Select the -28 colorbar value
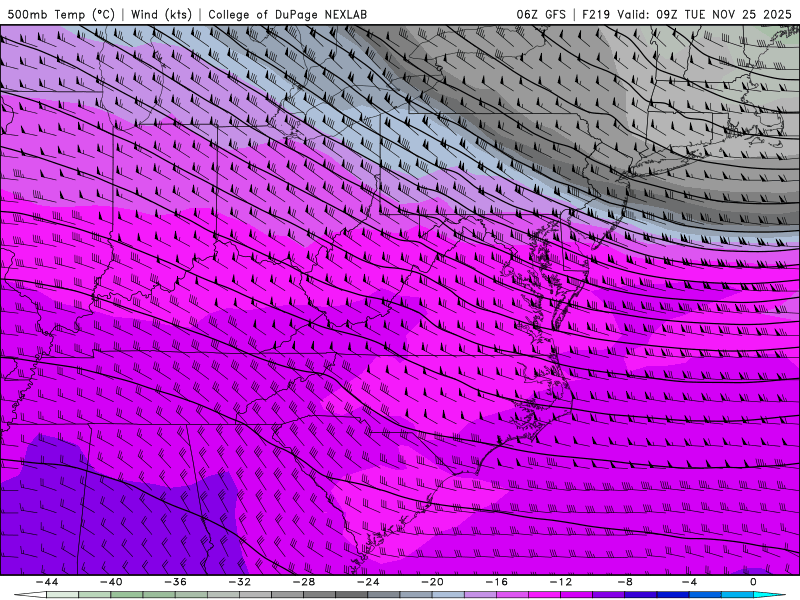This screenshot has height=600, width=800. (304, 582)
